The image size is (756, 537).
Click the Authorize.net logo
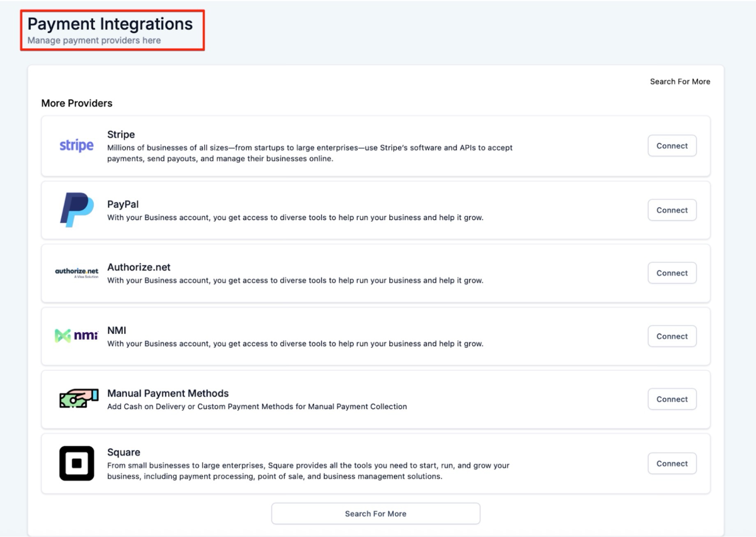77,273
